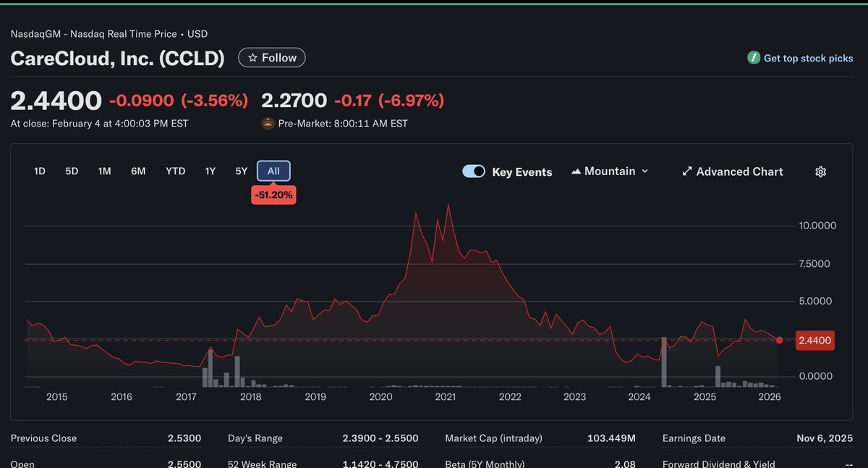868x468 pixels.
Task: Click the At close February 4 timestamp
Action: pyautogui.click(x=99, y=124)
